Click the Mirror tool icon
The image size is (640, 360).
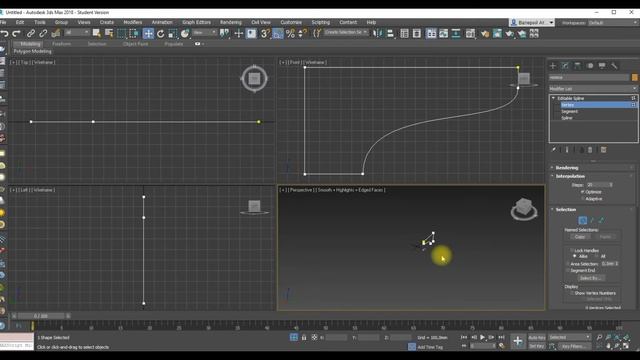coord(378,33)
